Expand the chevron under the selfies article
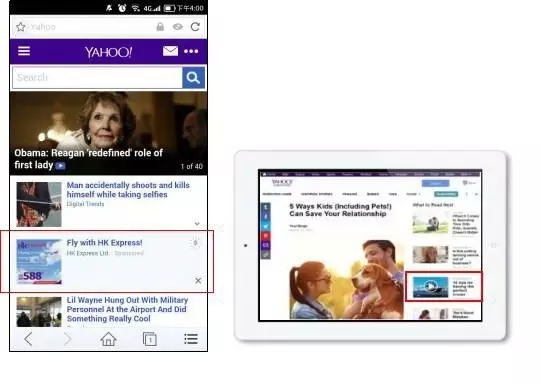 [197, 224]
